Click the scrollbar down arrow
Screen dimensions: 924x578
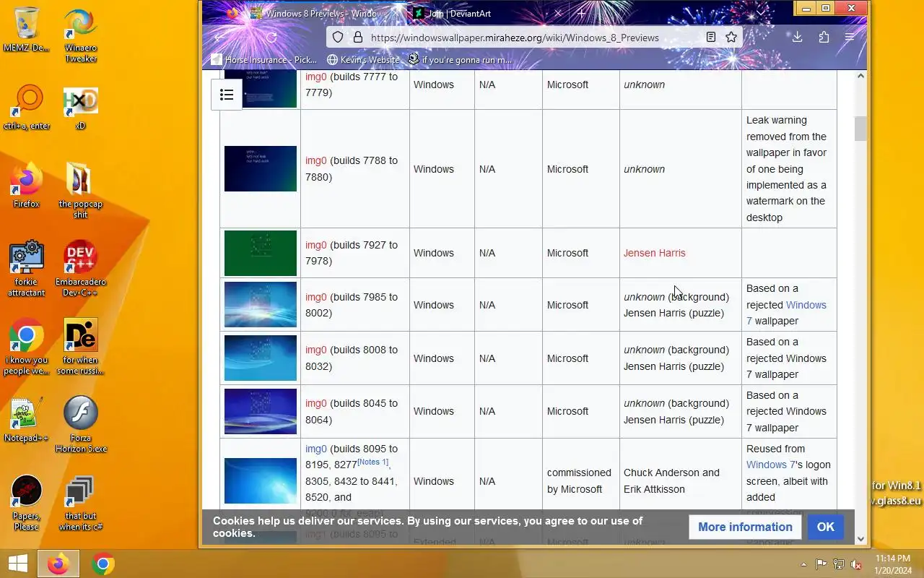coord(860,539)
